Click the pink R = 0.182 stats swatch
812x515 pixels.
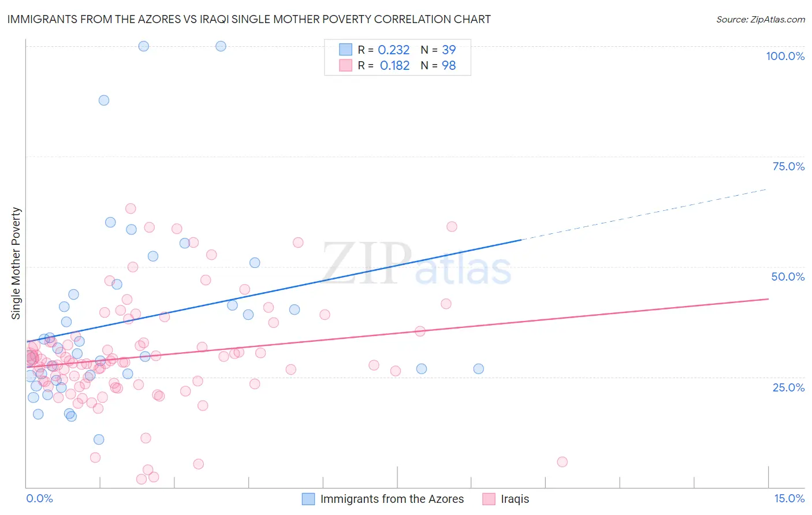345,65
